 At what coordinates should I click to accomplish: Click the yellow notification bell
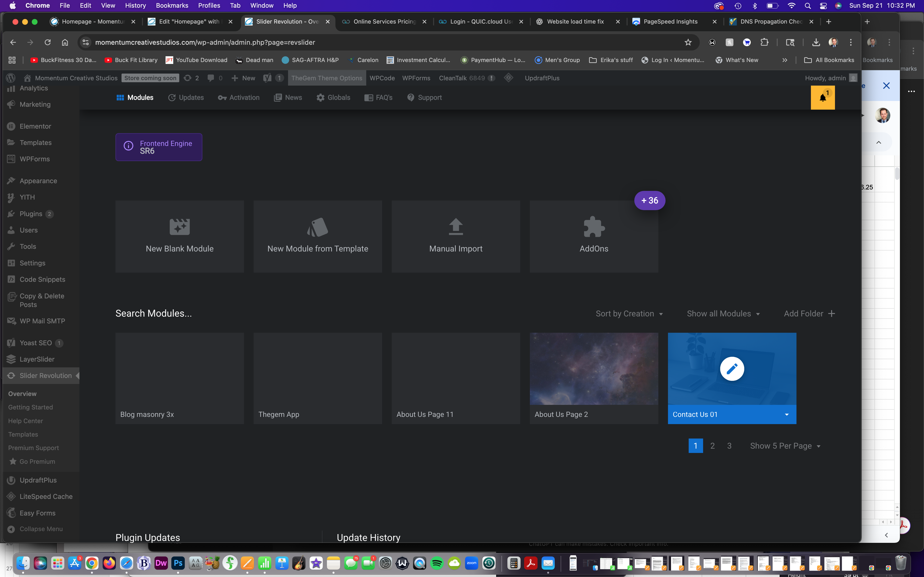[x=822, y=98]
